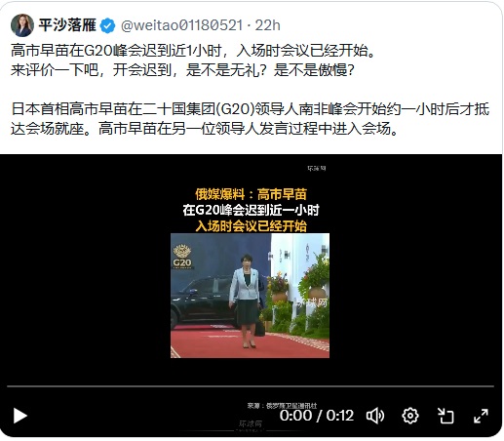Click the blue verified badge
This screenshot has height=441, width=504.
pyautogui.click(x=107, y=25)
